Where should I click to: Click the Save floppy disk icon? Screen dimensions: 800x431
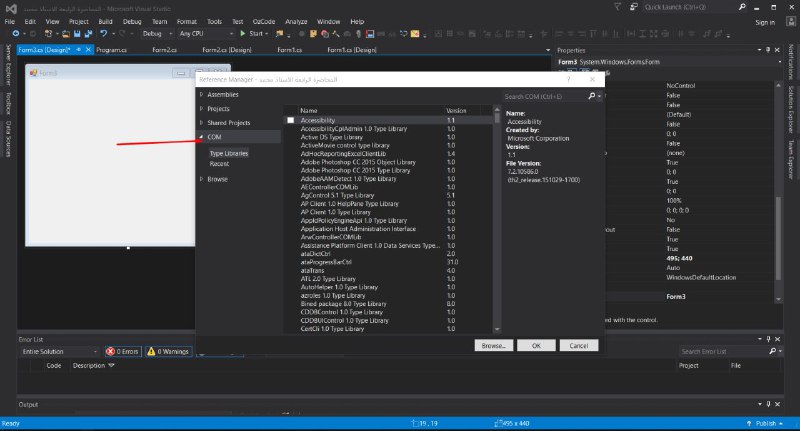[77, 34]
